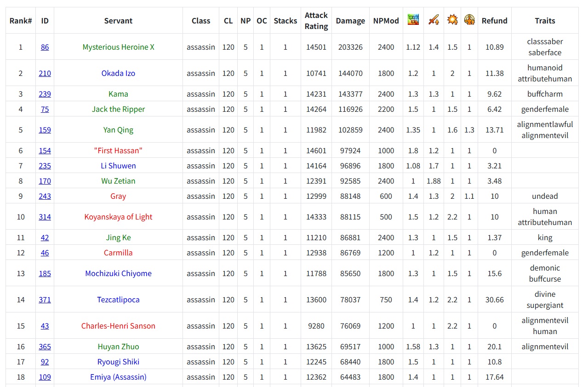Click refund value 30.66
This screenshot has height=387, width=588.
[x=495, y=300]
